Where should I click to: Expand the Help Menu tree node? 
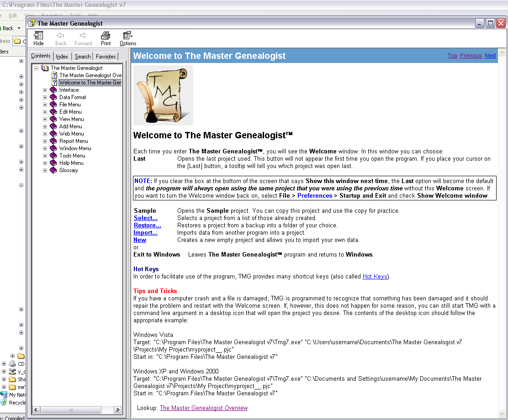[x=45, y=163]
